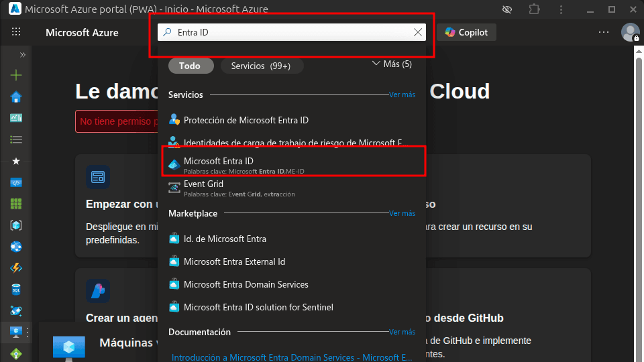Select the Todo filter tab
Image resolution: width=644 pixels, height=362 pixels.
pyautogui.click(x=191, y=66)
